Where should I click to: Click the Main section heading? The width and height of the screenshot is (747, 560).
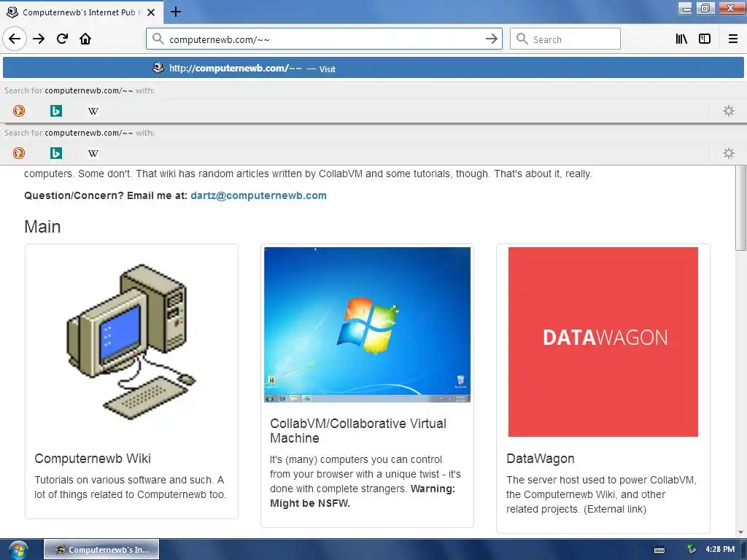(x=42, y=227)
